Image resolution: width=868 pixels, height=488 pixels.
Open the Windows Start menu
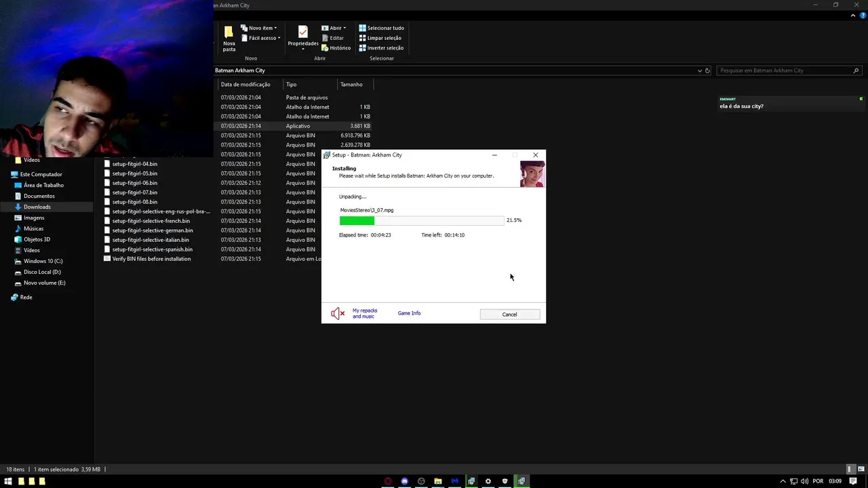tap(8, 481)
